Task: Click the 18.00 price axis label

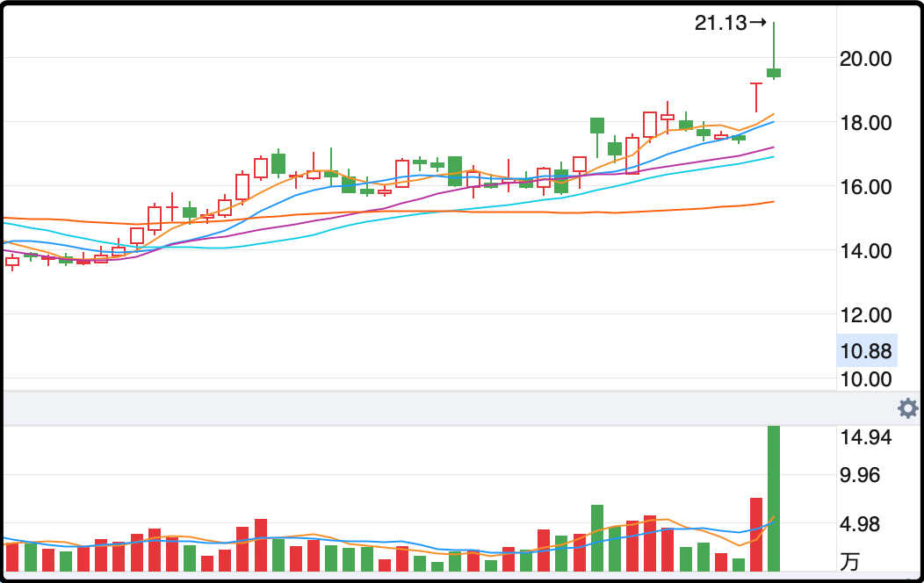Action: (867, 123)
